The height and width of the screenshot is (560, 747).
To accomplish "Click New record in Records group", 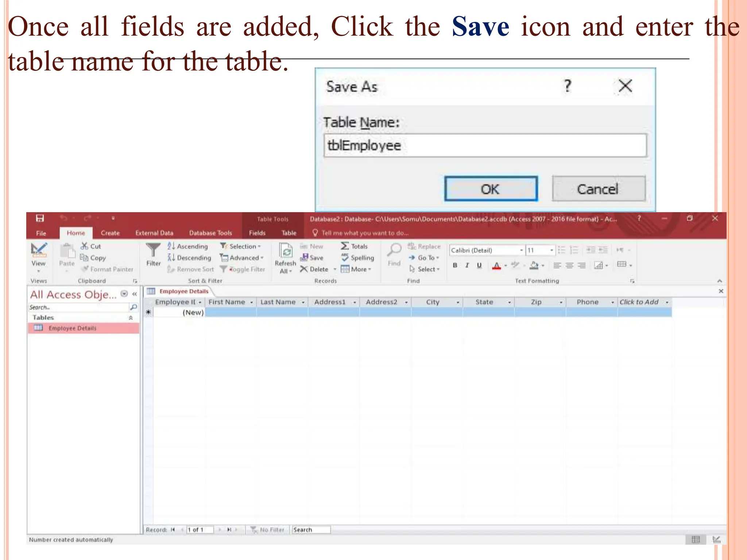I will pyautogui.click(x=312, y=246).
